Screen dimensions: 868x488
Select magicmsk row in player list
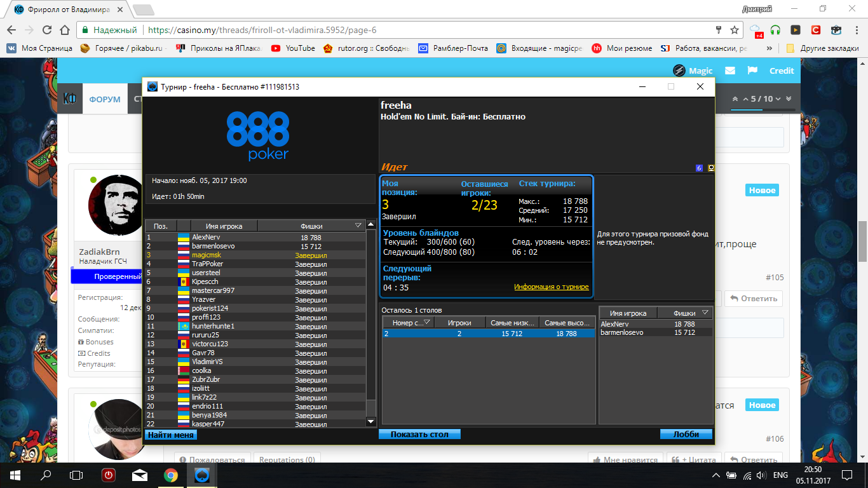[255, 255]
